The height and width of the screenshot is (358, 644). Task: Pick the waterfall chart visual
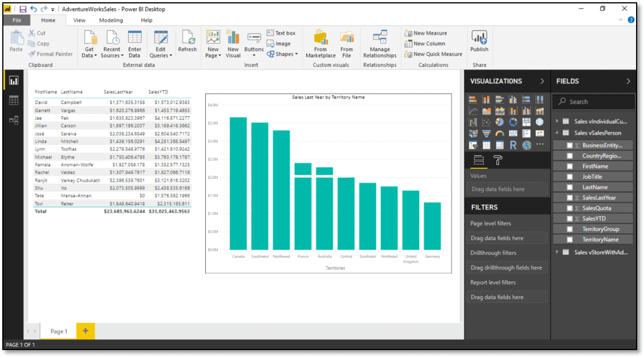click(x=473, y=122)
